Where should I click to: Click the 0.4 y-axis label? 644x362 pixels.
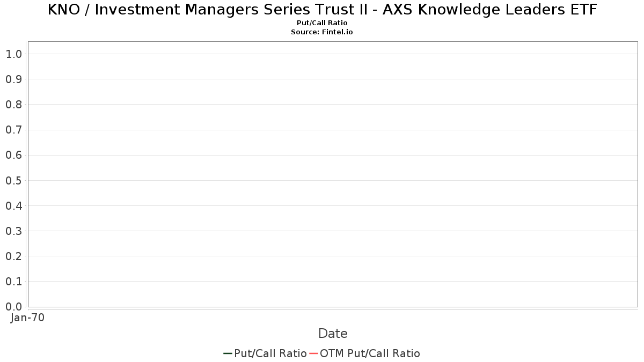(x=13, y=206)
